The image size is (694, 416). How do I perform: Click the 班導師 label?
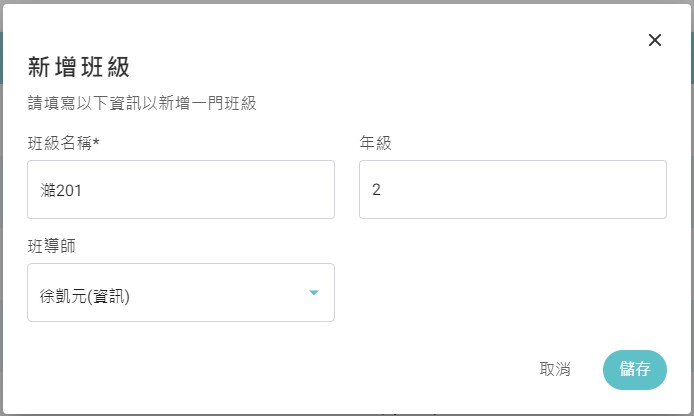click(x=52, y=246)
